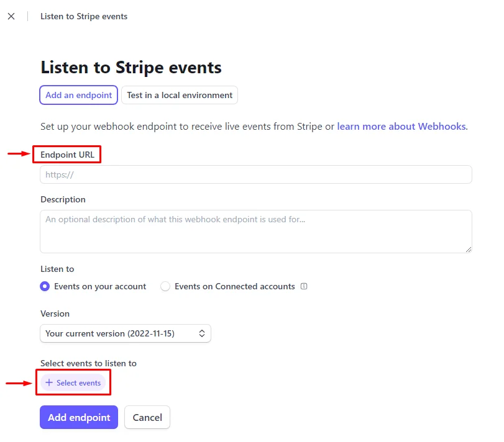Click the Cancel button
This screenshot has width=504, height=442.
(x=147, y=417)
